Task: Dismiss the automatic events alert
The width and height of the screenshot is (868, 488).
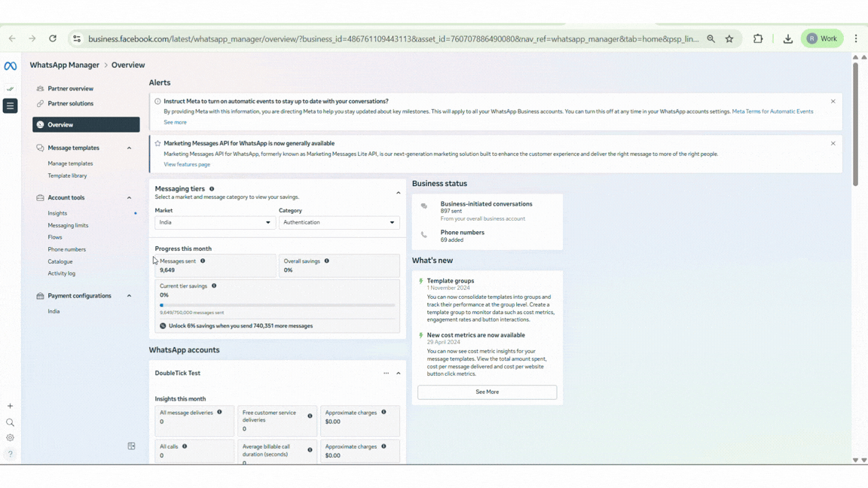Action: (x=833, y=102)
